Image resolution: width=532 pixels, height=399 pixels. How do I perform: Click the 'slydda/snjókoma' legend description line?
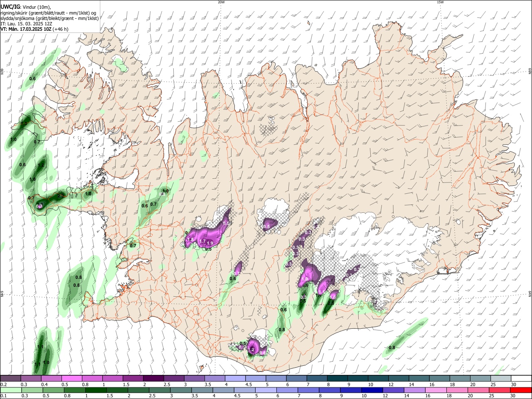(50, 18)
